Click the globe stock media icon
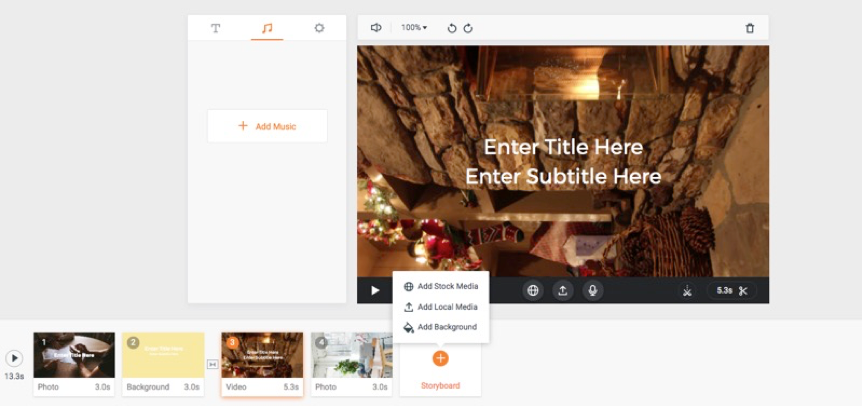 (x=533, y=291)
